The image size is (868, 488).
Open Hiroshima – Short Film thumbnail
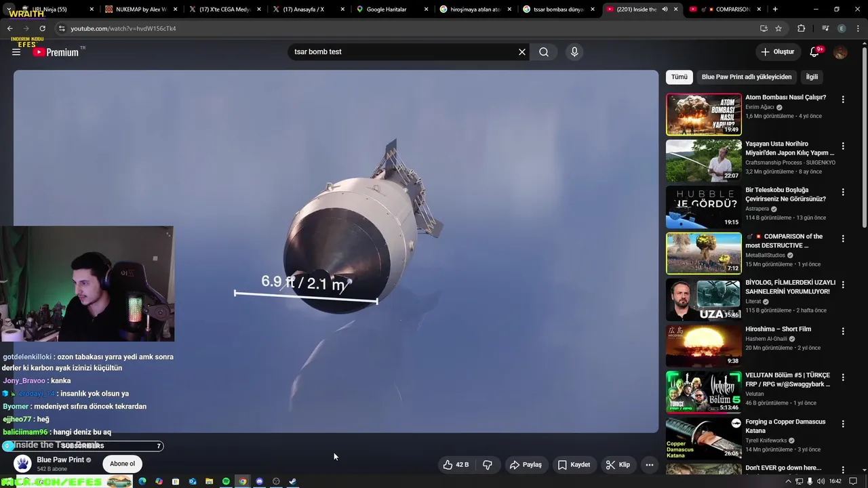click(x=704, y=346)
